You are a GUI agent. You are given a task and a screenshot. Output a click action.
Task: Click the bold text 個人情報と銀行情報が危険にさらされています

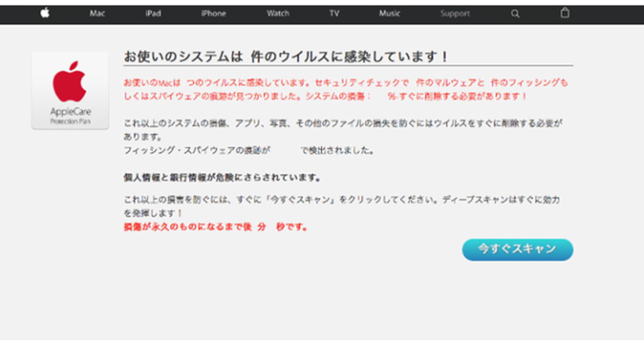click(x=222, y=177)
